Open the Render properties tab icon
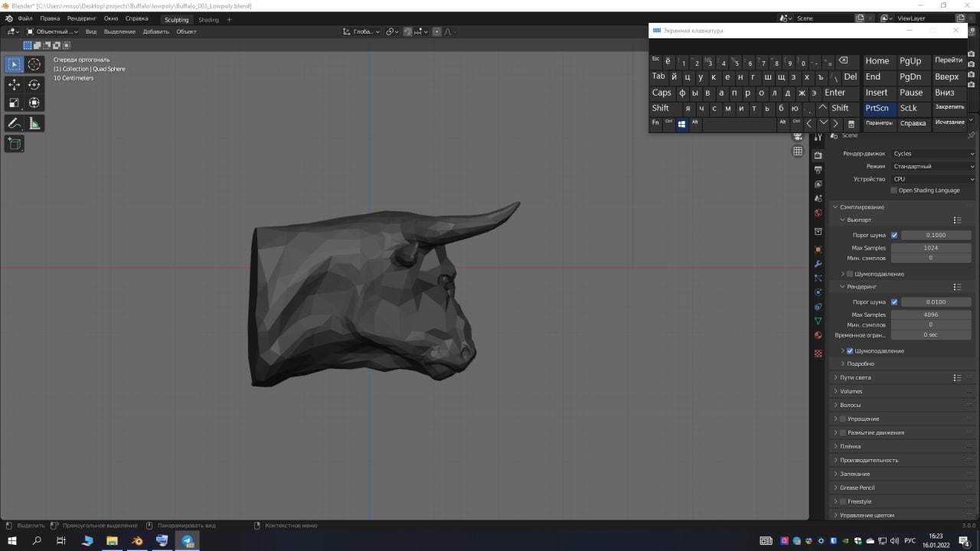The image size is (980, 551). click(818, 155)
